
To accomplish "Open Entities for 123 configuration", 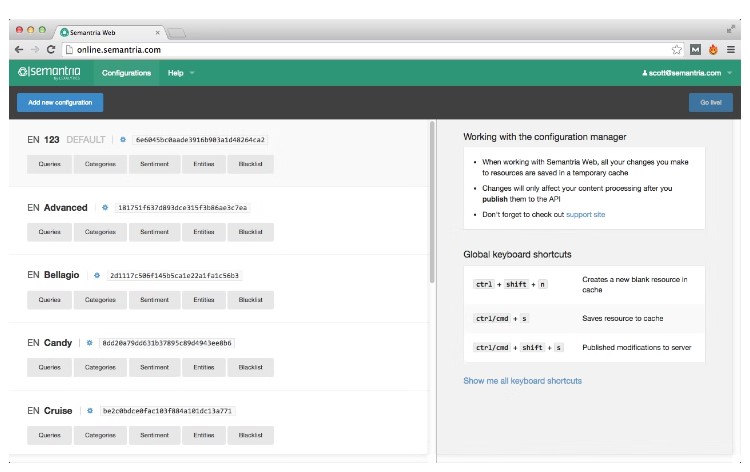I will (204, 164).
